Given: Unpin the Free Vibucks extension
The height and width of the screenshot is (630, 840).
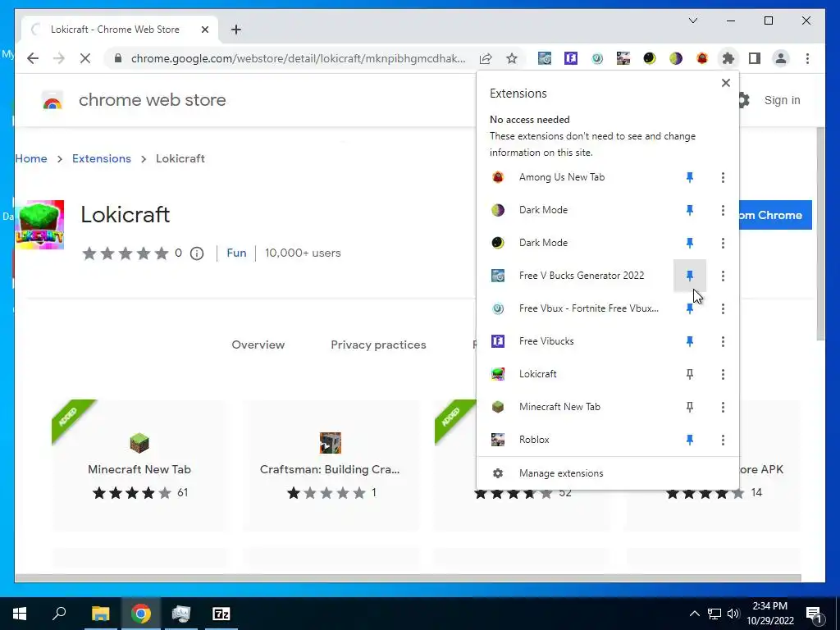Looking at the screenshot, I should 689,341.
